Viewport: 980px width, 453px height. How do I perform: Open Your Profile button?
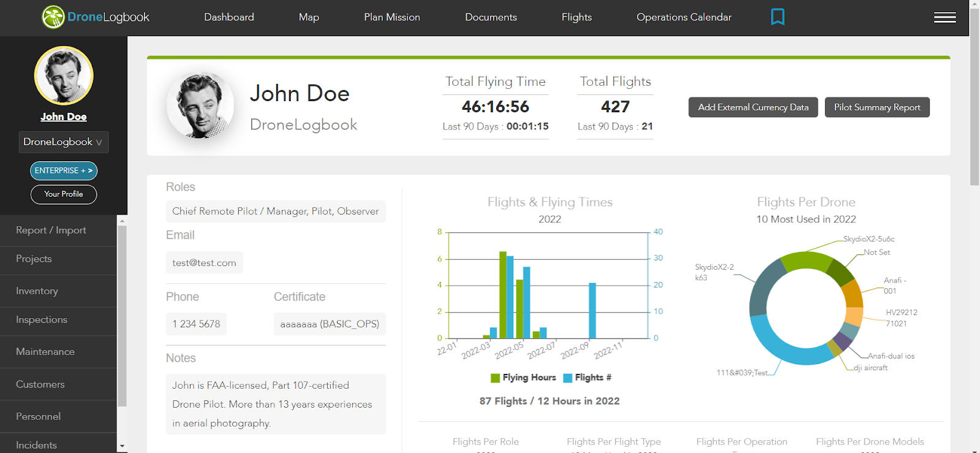[64, 194]
